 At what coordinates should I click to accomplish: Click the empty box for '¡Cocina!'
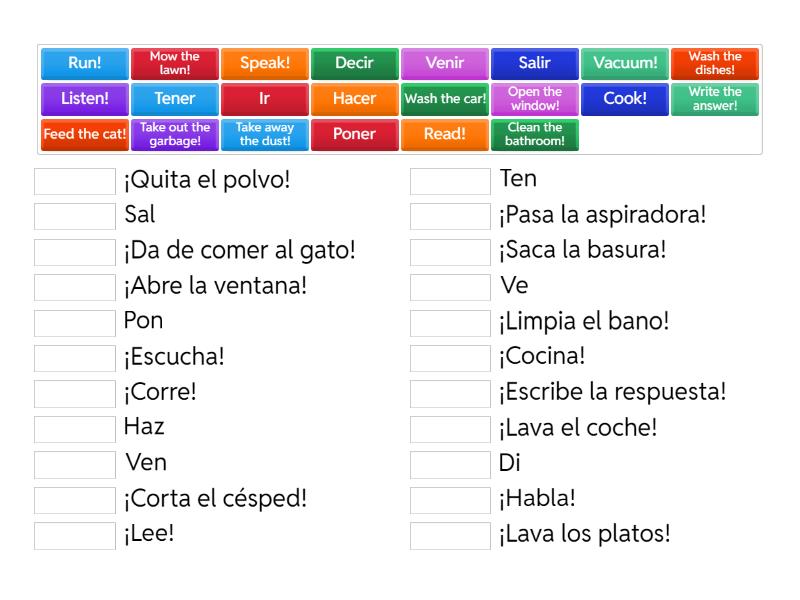tap(451, 357)
